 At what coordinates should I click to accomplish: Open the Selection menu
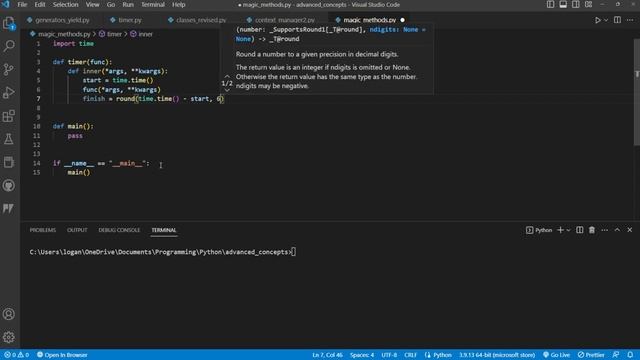click(x=65, y=4)
